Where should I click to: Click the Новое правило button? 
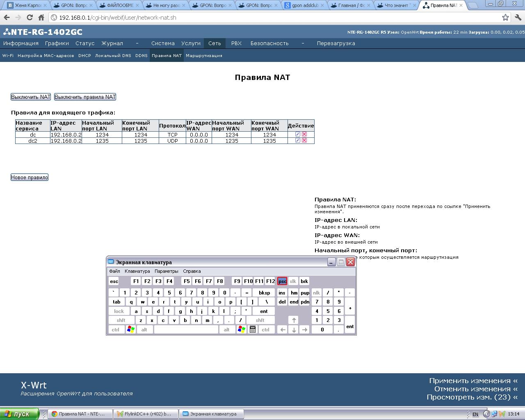coord(30,177)
